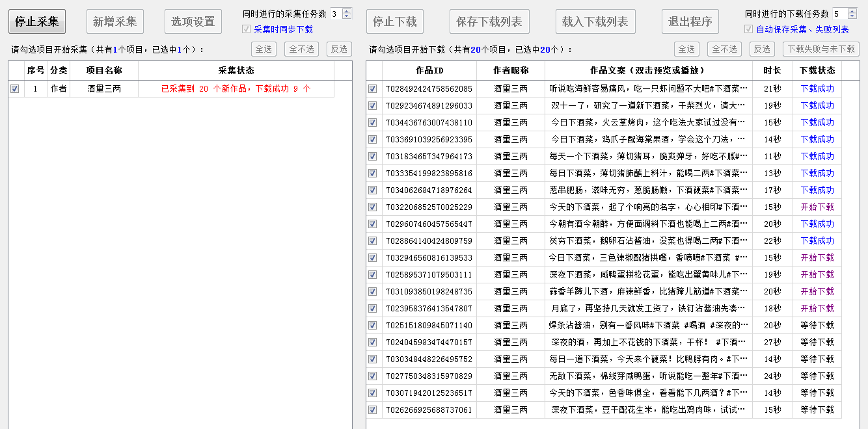Click the 停止采集 button
Image resolution: width=868 pixels, height=429 pixels.
pyautogui.click(x=37, y=21)
